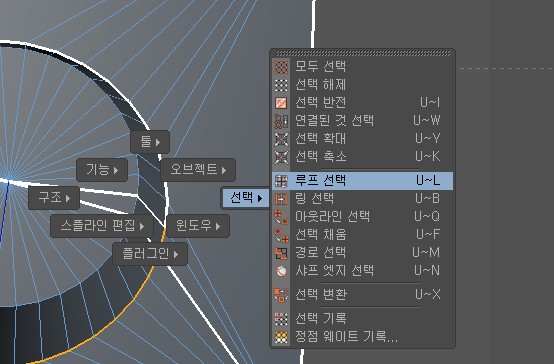Open 정점 웨이트 기록... dialog entry

click(x=363, y=337)
